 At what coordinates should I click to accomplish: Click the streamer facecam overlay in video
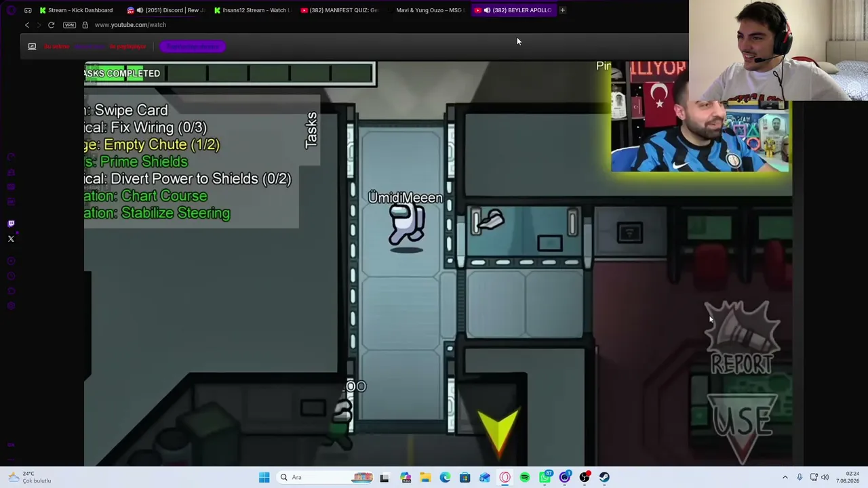tap(700, 117)
